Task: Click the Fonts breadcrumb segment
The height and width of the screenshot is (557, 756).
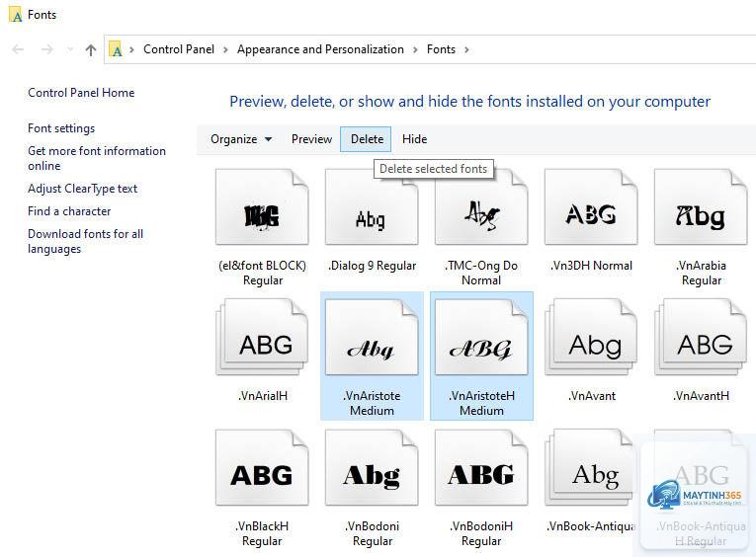Action: pos(441,49)
